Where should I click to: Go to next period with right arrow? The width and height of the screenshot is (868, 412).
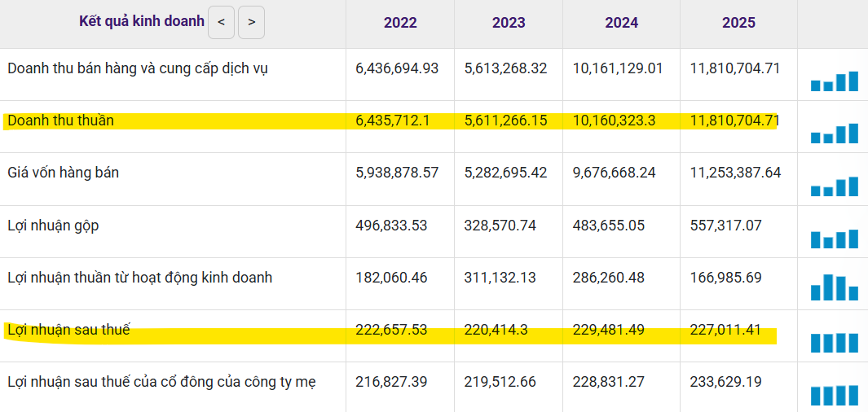point(251,22)
